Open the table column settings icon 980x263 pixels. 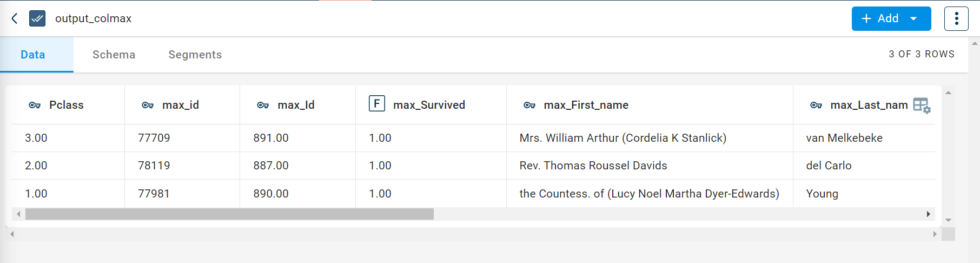(922, 105)
